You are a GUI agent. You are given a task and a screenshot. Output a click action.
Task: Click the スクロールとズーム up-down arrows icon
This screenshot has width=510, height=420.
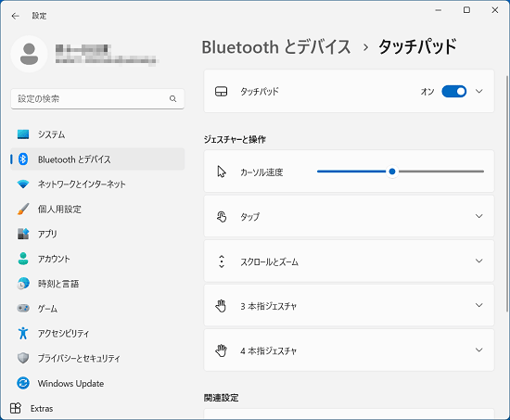pos(222,261)
